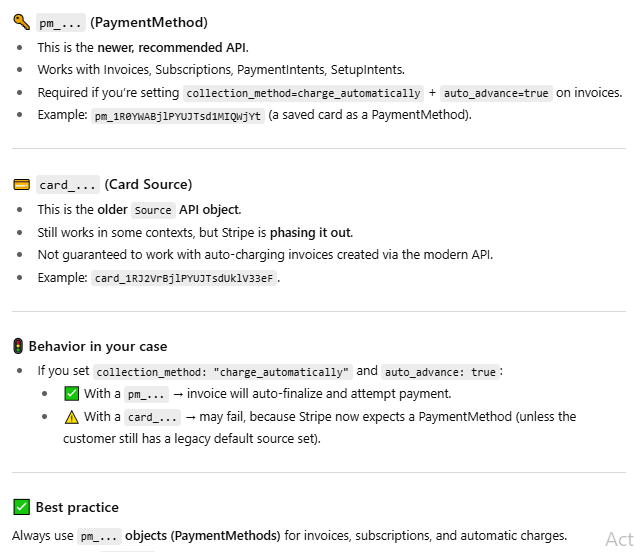Click the credit card emoji beside Card Source
634x552 pixels.
[21, 185]
